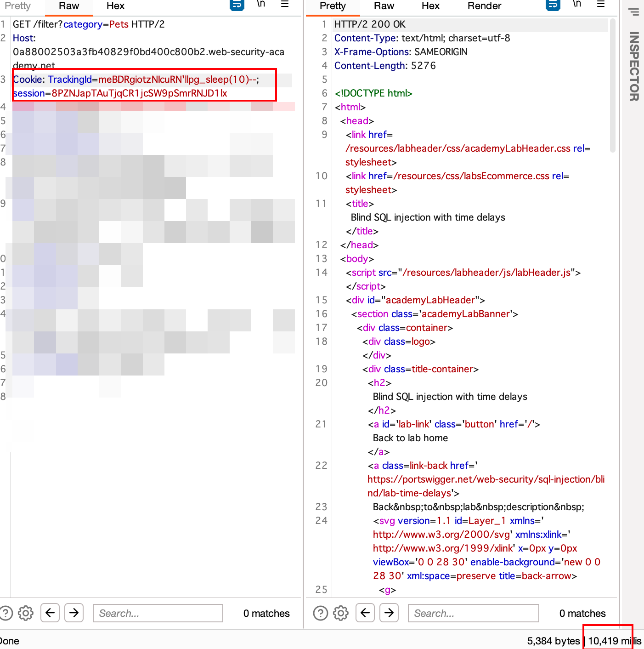Open response search settings via gear icon
Viewport: 644px width, 649px height.
341,613
